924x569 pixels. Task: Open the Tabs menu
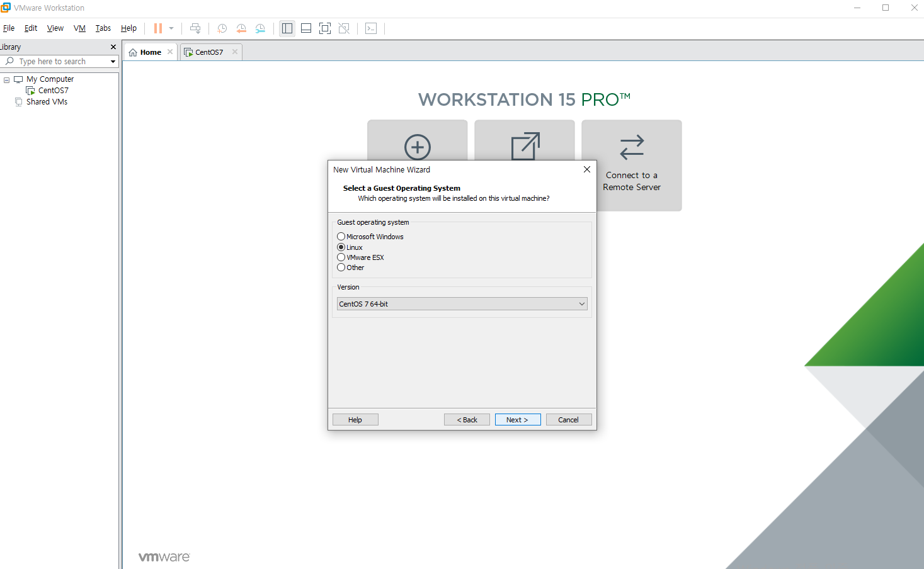(103, 28)
